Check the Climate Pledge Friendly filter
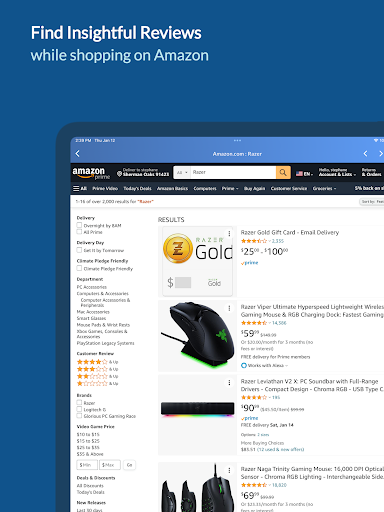Viewport: 384px width, 512px height. click(x=79, y=268)
